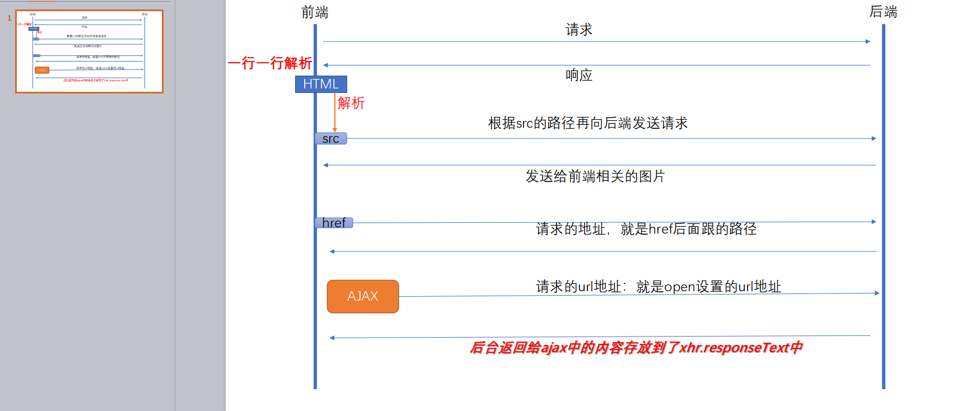
Task: Click the 响应 label text
Action: click(579, 75)
